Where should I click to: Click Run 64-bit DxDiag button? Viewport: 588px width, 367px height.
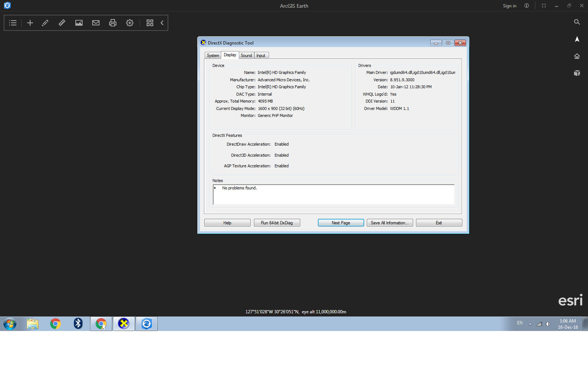coord(277,223)
